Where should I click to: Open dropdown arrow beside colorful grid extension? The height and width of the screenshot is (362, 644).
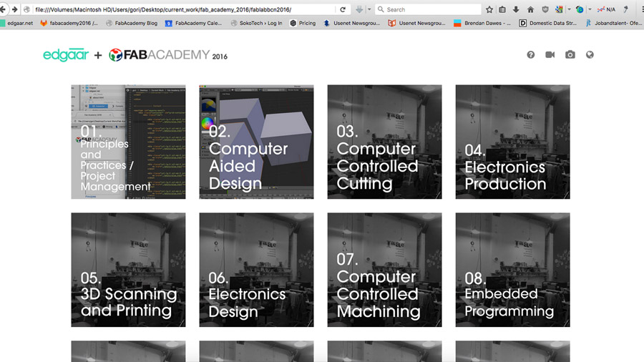pyautogui.click(x=569, y=9)
